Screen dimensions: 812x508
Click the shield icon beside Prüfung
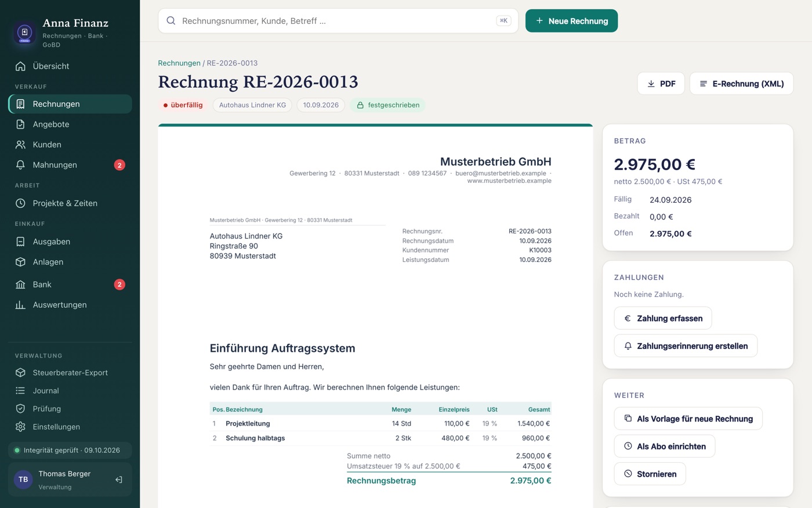20,409
